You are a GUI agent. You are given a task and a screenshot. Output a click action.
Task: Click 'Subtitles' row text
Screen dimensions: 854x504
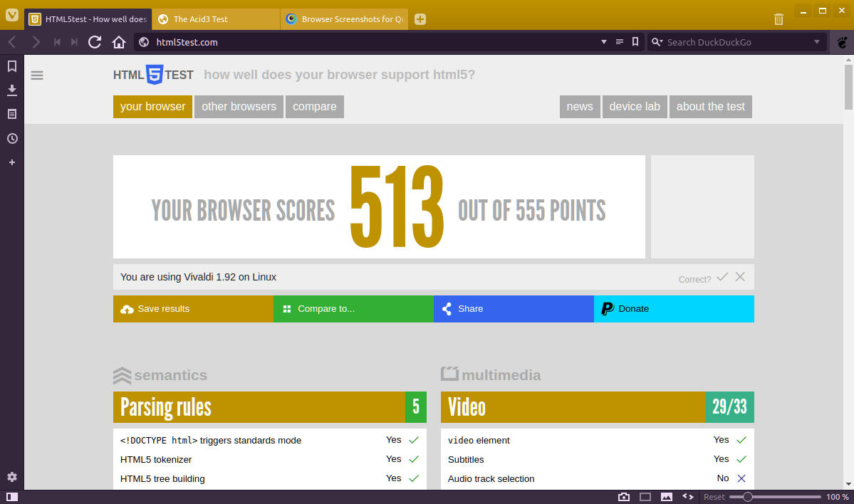[x=466, y=459]
